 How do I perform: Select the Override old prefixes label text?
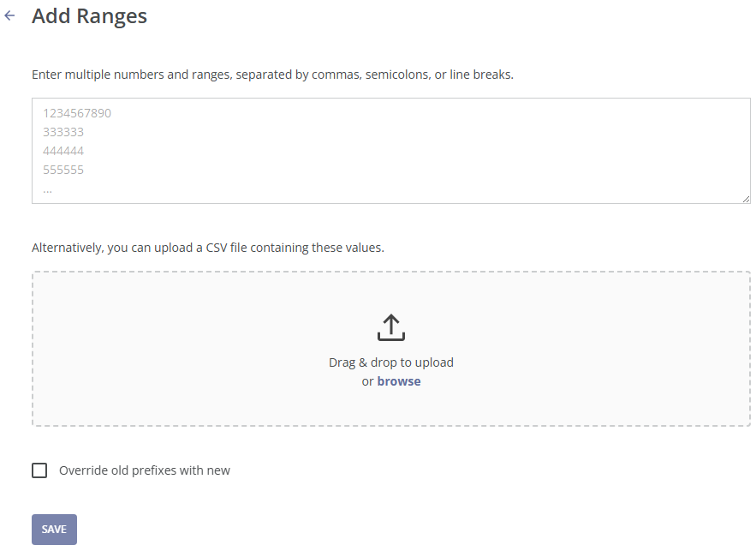click(x=144, y=470)
